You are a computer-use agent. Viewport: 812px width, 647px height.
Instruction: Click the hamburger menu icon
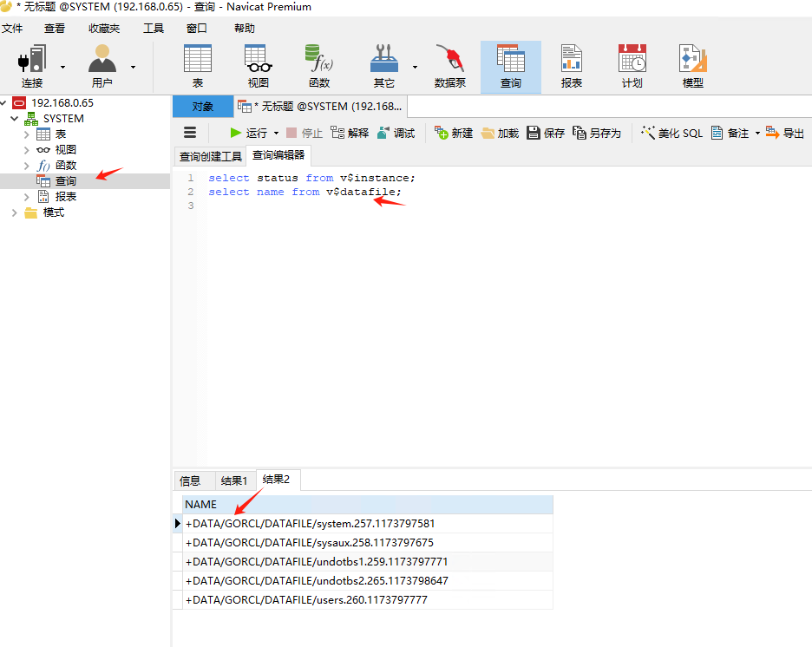click(190, 133)
